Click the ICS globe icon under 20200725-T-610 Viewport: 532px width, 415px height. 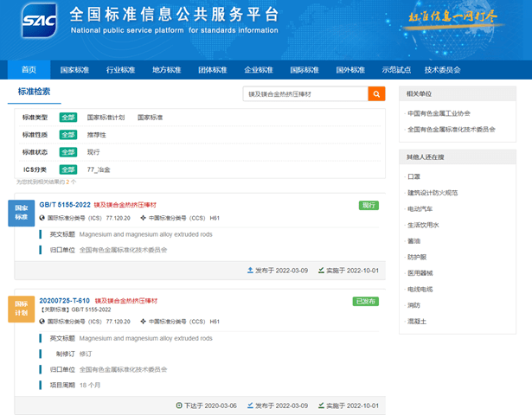(x=42, y=321)
